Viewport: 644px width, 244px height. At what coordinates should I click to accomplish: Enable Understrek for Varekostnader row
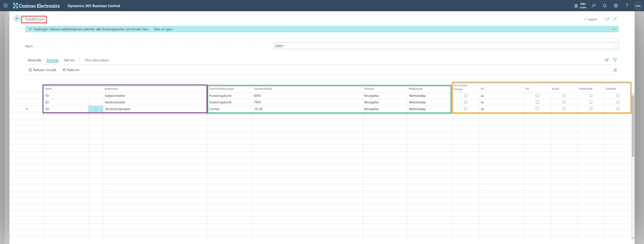(x=591, y=102)
